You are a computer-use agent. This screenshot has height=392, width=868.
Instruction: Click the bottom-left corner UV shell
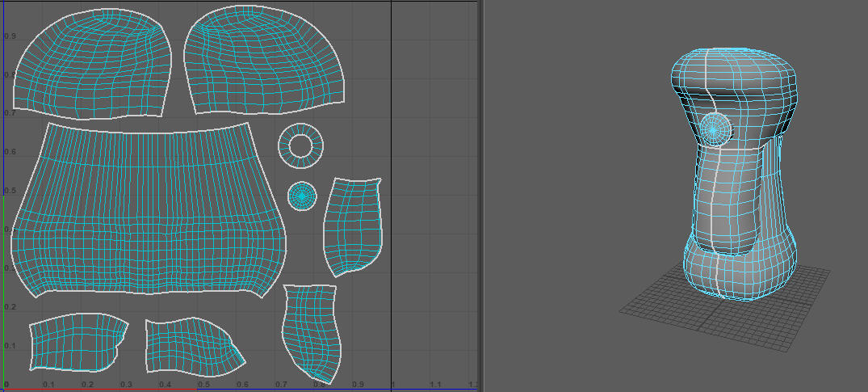point(77,342)
